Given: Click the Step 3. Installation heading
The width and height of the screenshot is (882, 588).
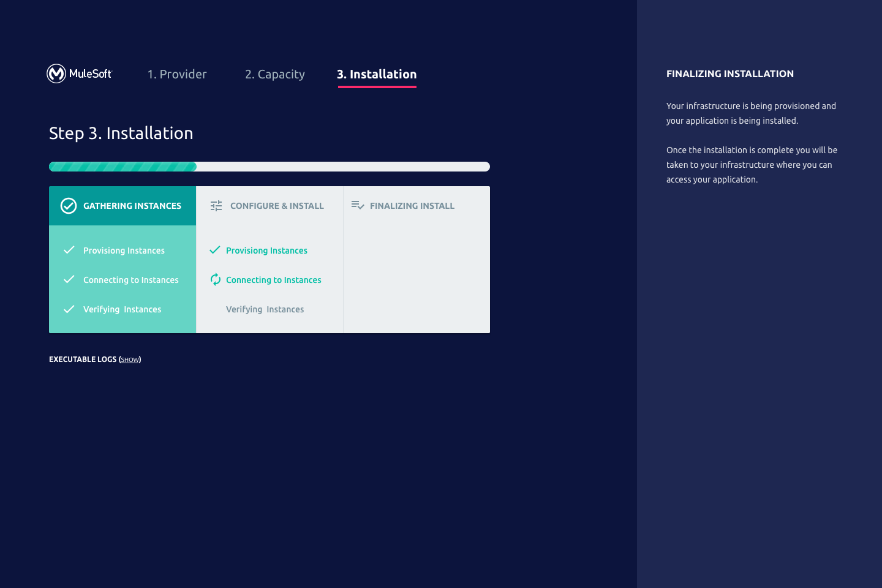Looking at the screenshot, I should click(121, 133).
